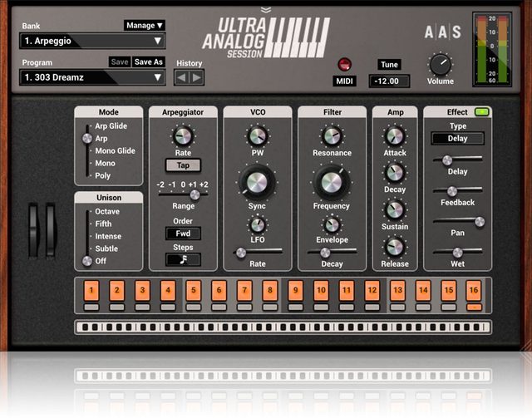Open the Steps note-value selector

(183, 259)
